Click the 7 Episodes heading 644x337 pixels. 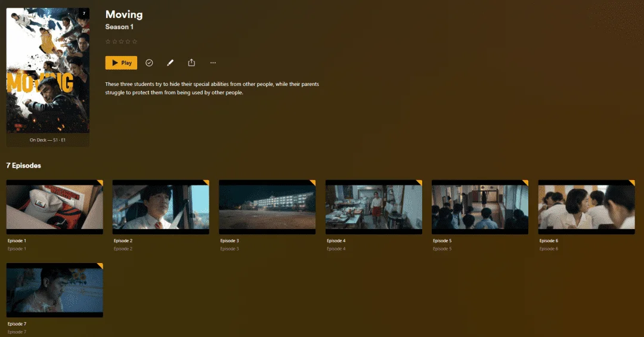[x=23, y=166]
